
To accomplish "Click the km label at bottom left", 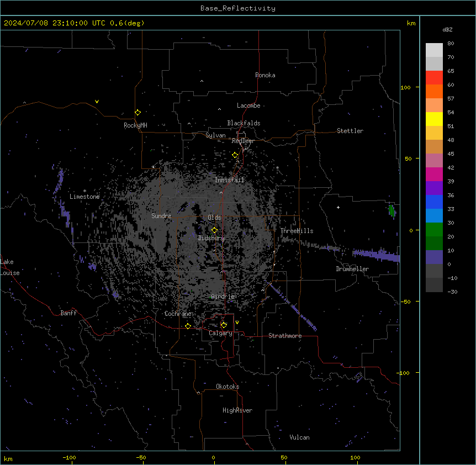I will point(8,459).
